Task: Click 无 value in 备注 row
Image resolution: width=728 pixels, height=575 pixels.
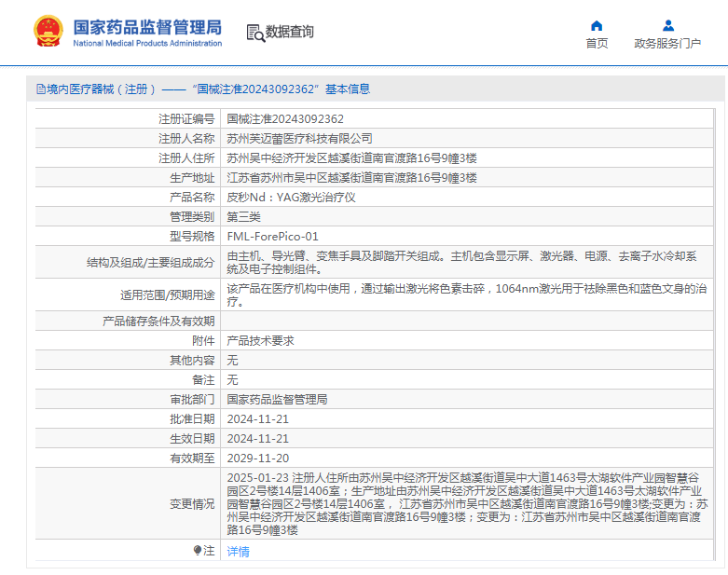Action: pos(233,379)
